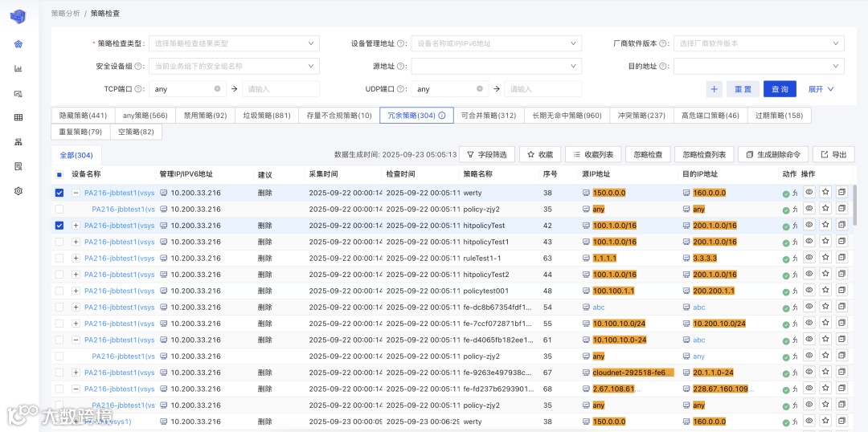This screenshot has height=432, width=868.
Task: Click the 字段筛选 field filter button
Action: point(487,154)
